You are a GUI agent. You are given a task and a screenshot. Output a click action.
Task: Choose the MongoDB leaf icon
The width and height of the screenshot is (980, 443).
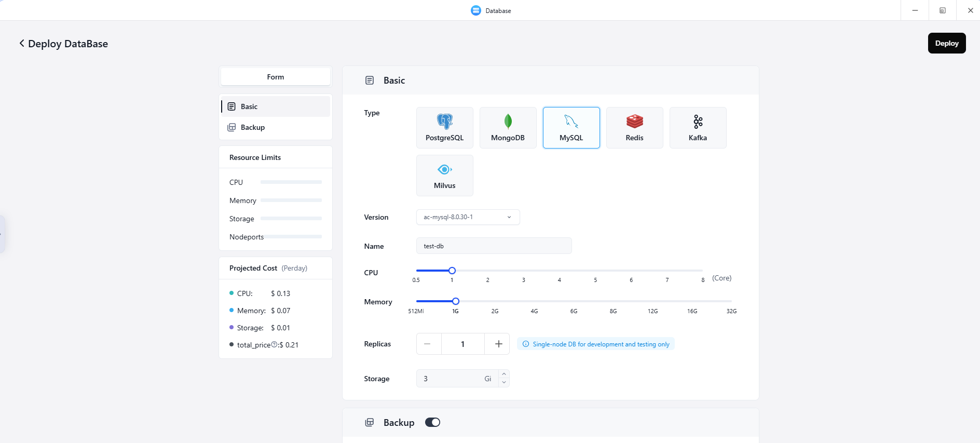click(508, 122)
